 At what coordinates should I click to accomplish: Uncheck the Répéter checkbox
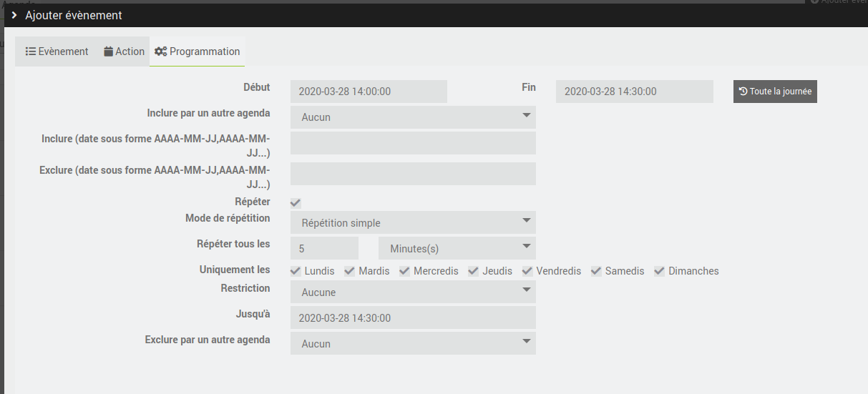click(x=296, y=203)
